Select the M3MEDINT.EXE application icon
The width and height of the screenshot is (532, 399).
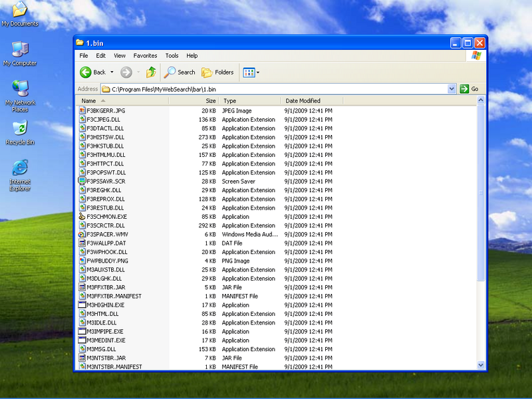[x=82, y=340]
